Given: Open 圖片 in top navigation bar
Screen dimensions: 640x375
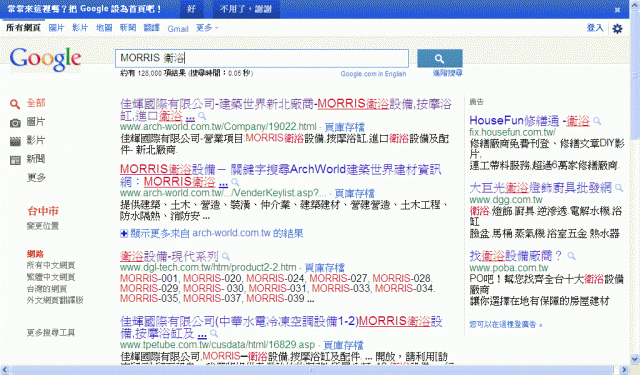Looking at the screenshot, I should tap(56, 28).
